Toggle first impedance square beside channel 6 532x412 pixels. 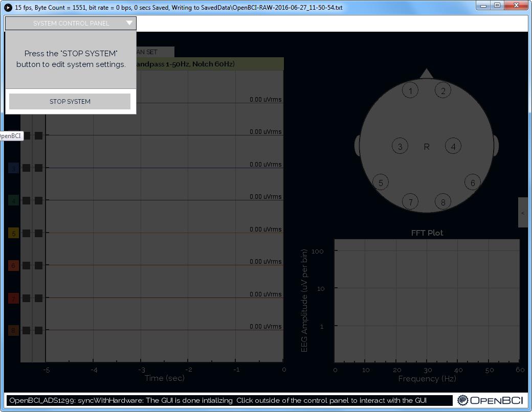point(27,265)
